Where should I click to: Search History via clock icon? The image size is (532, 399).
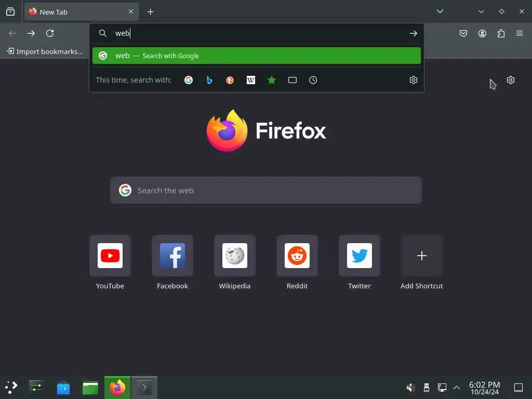[x=313, y=80]
